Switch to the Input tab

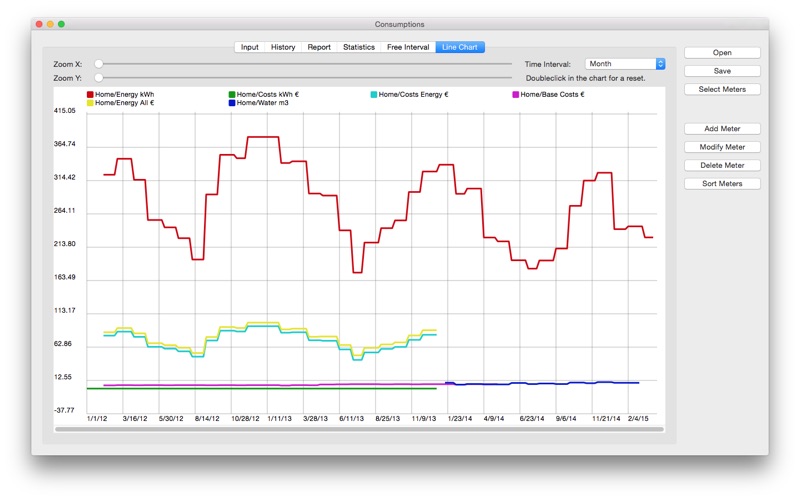249,47
